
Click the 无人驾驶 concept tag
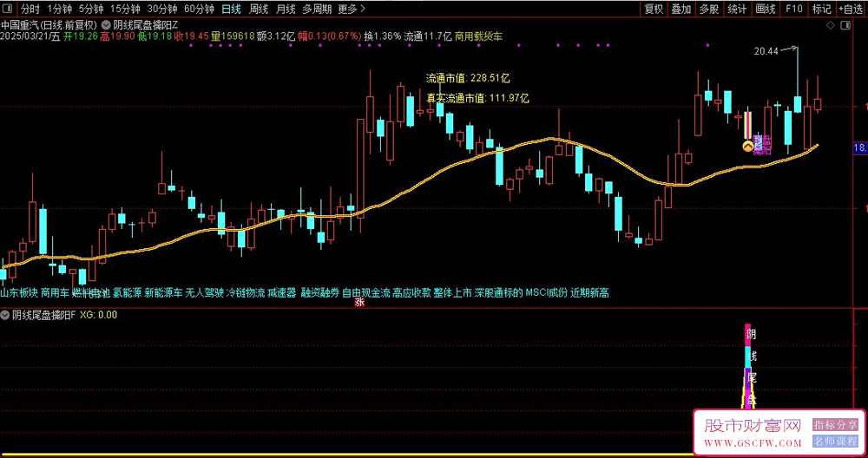(x=204, y=292)
